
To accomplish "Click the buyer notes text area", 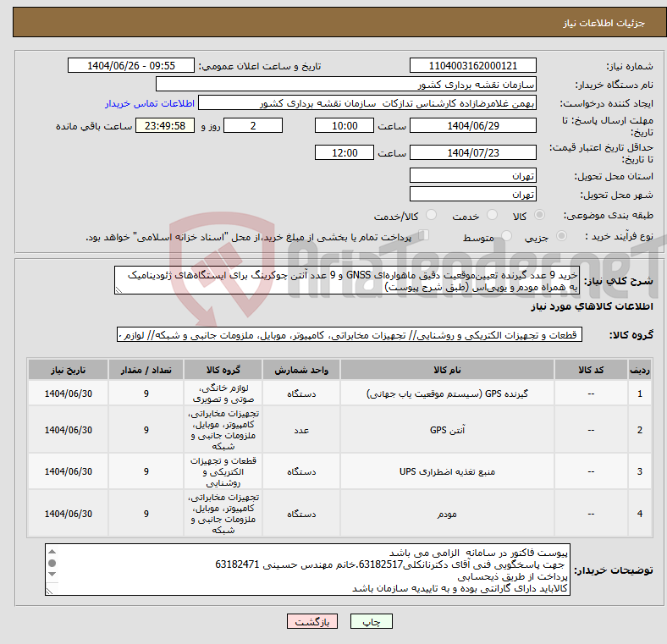I will point(307,570).
